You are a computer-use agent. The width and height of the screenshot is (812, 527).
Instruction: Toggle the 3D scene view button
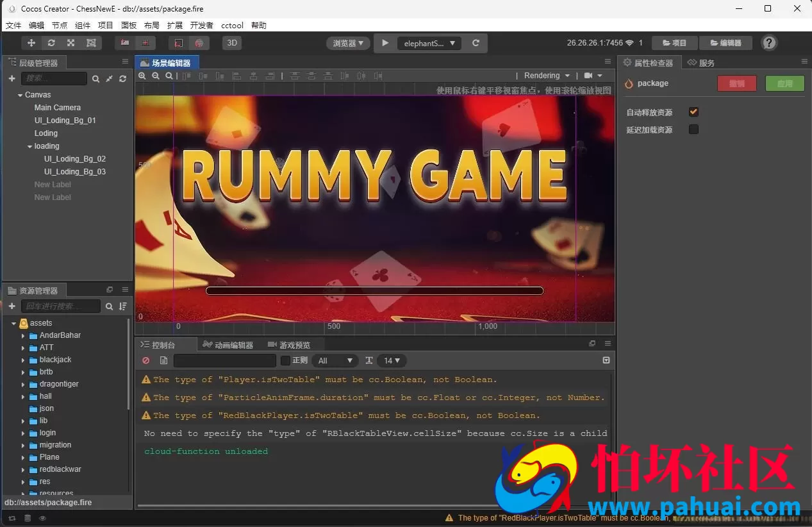tap(232, 43)
